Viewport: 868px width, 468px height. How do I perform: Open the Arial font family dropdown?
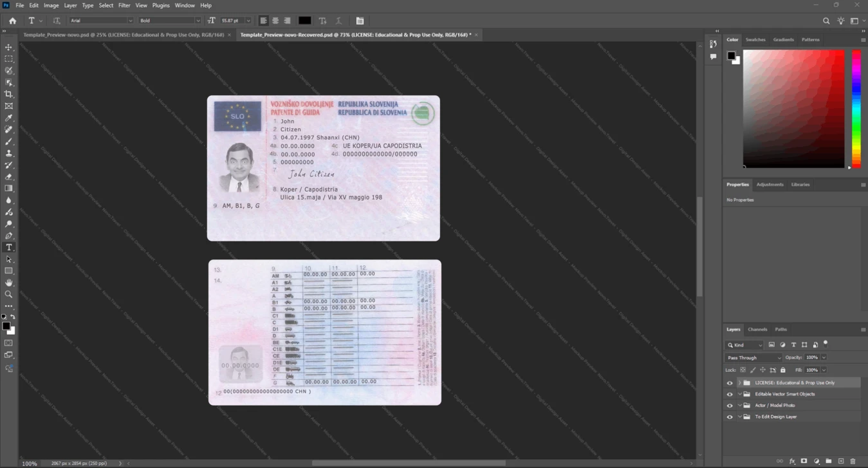(101, 21)
